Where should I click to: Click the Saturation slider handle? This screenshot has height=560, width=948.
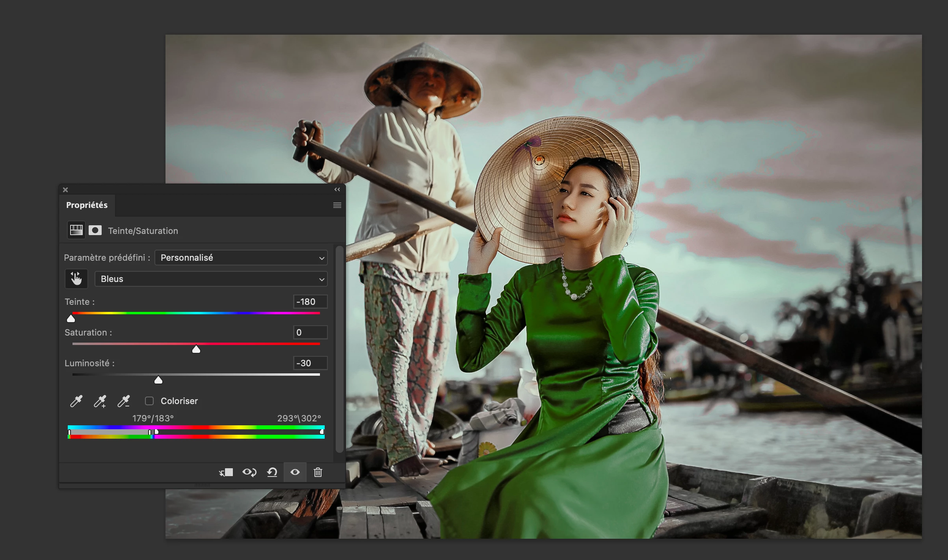196,349
